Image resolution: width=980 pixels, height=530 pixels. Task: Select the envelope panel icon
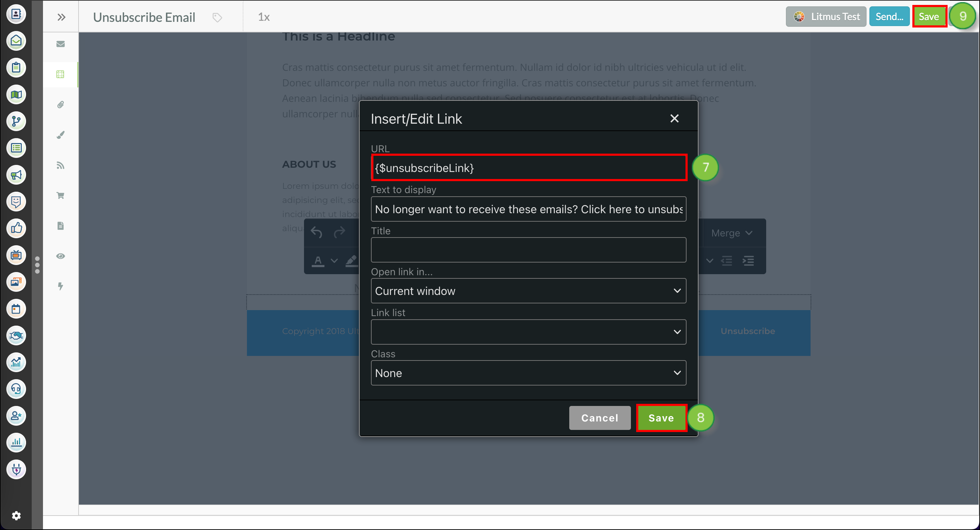[61, 44]
